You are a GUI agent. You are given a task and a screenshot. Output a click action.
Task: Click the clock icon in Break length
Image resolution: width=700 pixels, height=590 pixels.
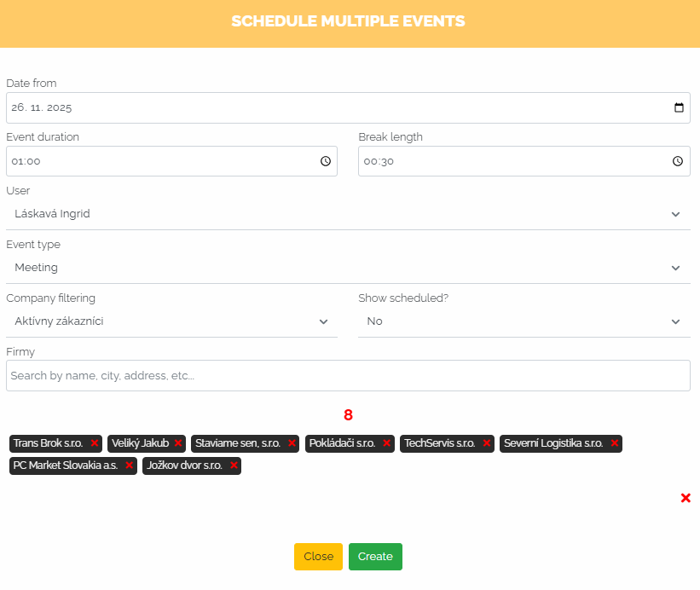click(x=678, y=161)
